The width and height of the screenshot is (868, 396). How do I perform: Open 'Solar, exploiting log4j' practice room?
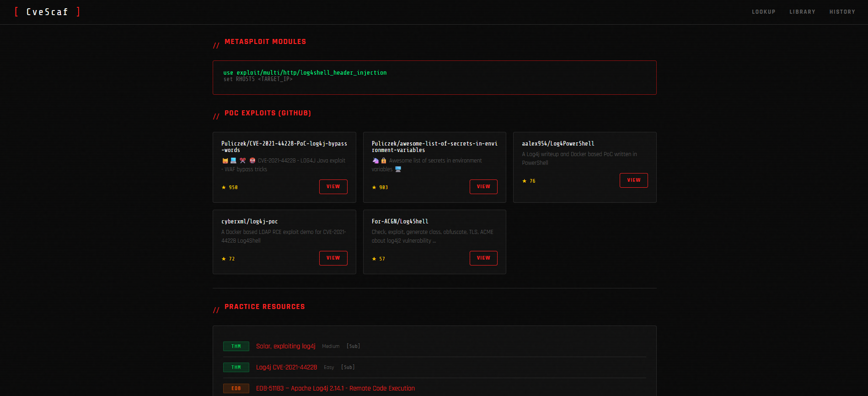click(286, 346)
